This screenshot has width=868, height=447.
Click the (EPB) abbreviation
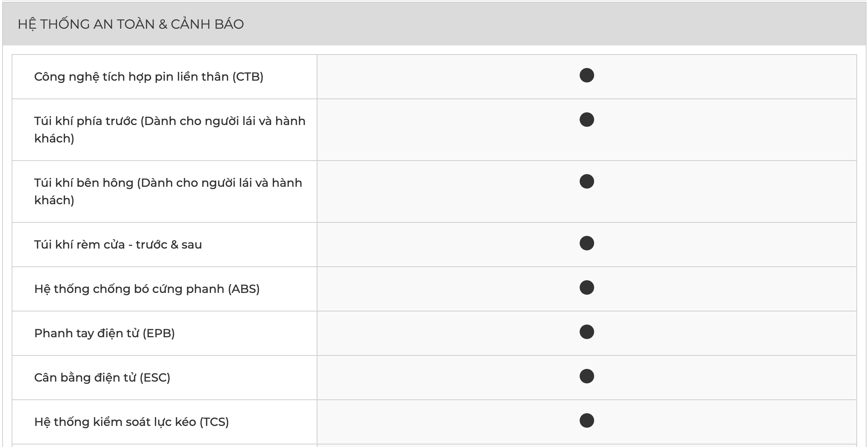tap(159, 334)
